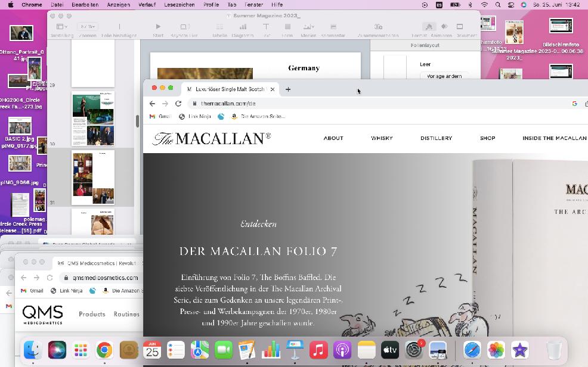This screenshot has height=367, width=588.
Task: Open Numbers from the Dock
Action: (271, 350)
